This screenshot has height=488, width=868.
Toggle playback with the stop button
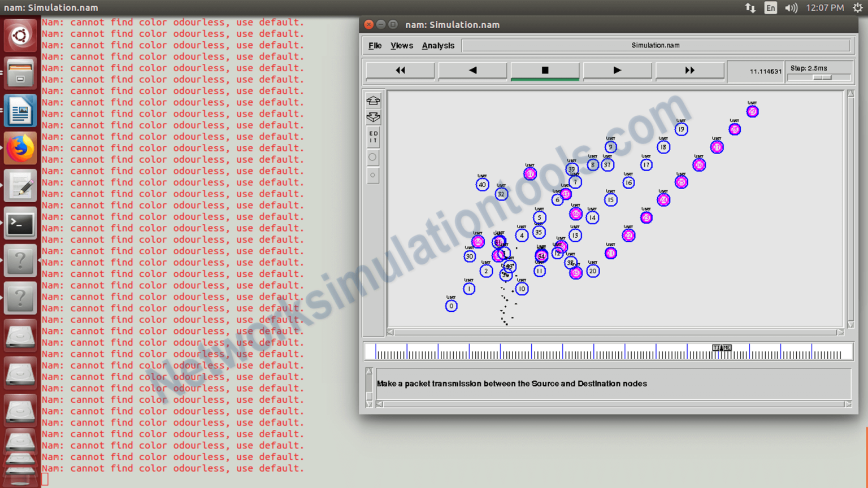[x=544, y=69]
